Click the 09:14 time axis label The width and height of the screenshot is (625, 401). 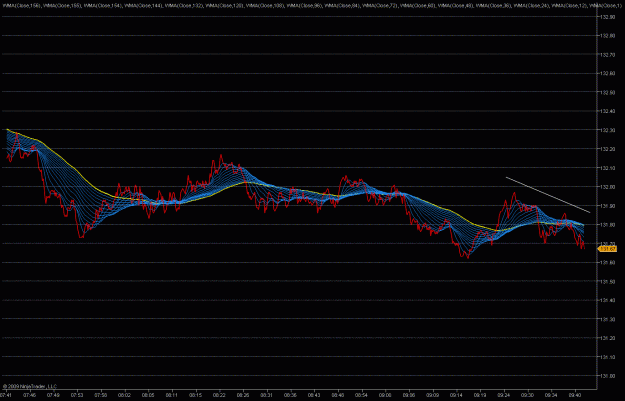[457, 395]
